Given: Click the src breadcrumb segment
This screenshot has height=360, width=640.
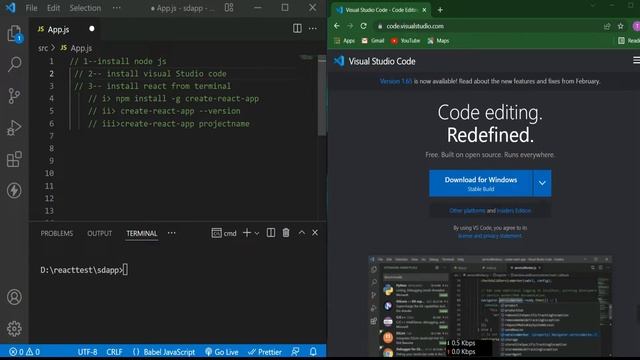Looking at the screenshot, I should 43,48.
